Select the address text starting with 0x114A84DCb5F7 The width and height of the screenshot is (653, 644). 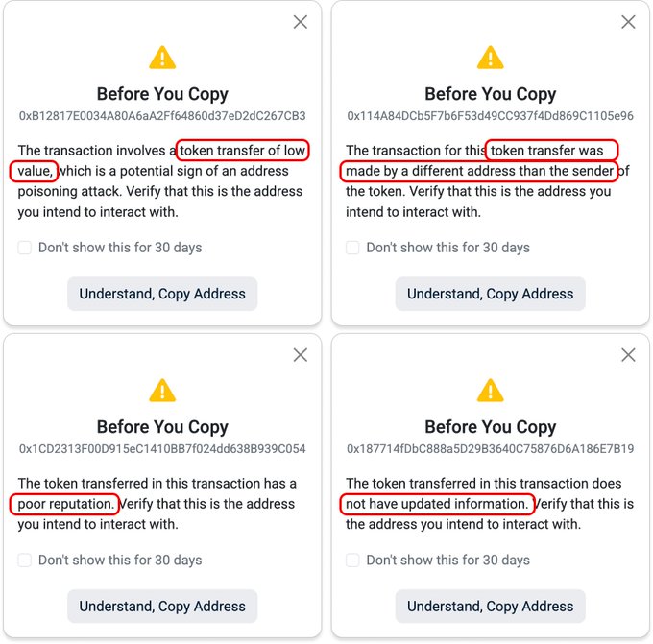tap(491, 116)
